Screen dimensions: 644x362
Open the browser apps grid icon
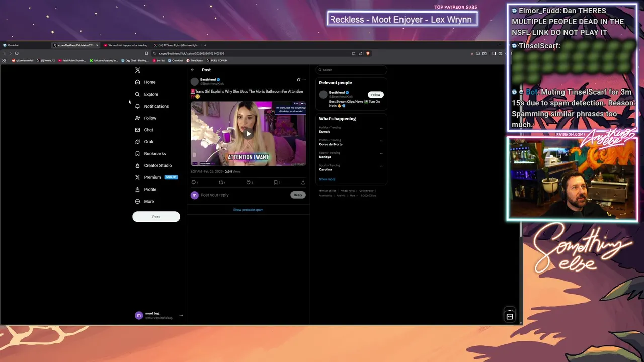coord(4,60)
